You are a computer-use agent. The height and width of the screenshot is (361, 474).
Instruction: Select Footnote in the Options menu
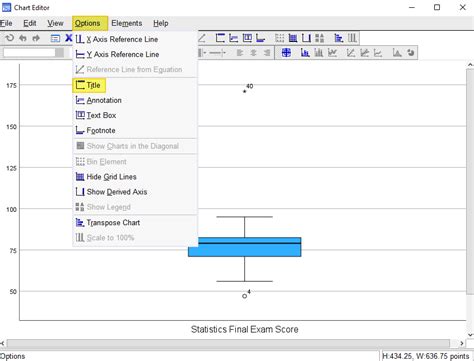coord(135,130)
